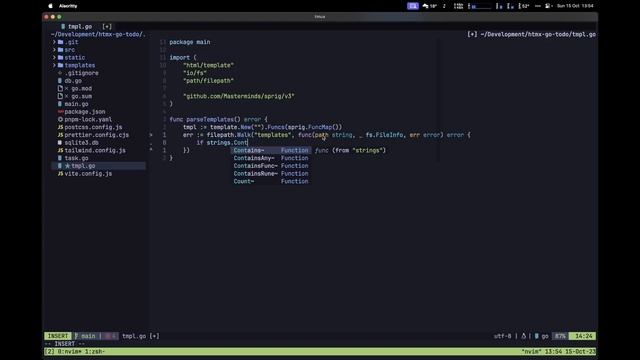Open pnpm-lock.yaml in file tree
The height and width of the screenshot is (360, 640).
(x=88, y=120)
